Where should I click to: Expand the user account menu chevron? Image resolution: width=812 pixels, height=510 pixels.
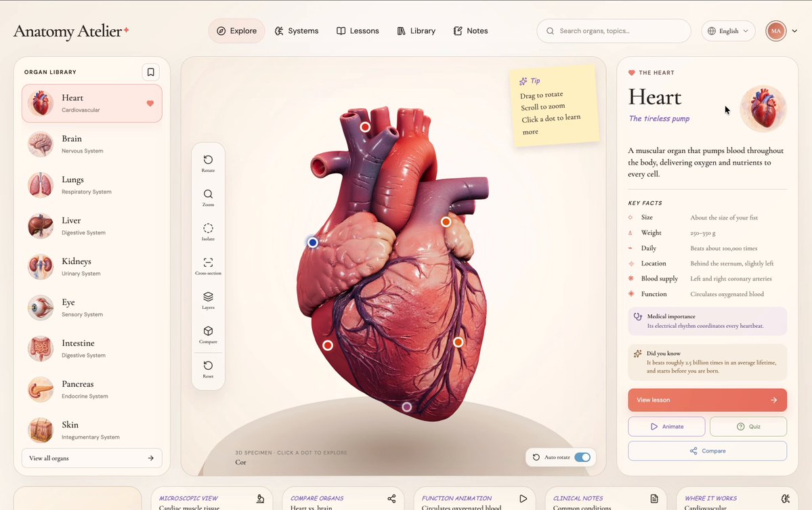pyautogui.click(x=794, y=31)
